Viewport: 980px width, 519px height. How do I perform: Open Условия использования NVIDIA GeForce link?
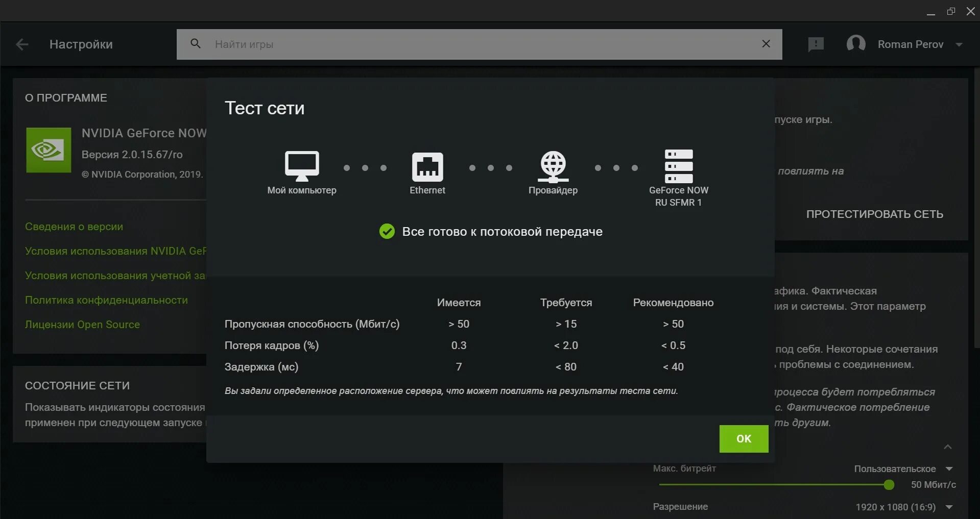116,251
